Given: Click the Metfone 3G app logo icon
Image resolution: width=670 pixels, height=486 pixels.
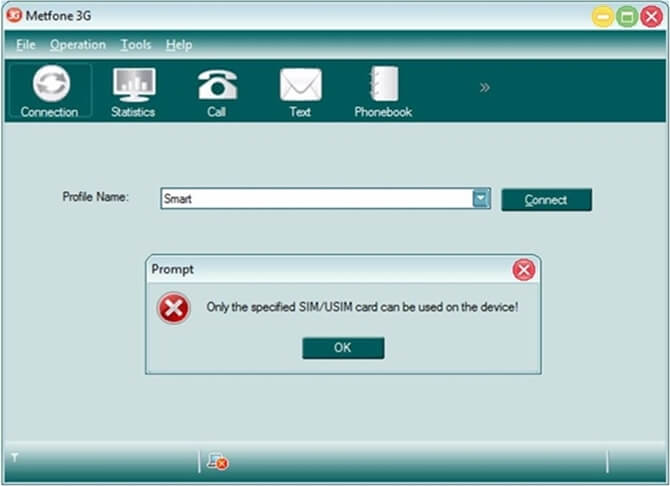Looking at the screenshot, I should pos(14,15).
